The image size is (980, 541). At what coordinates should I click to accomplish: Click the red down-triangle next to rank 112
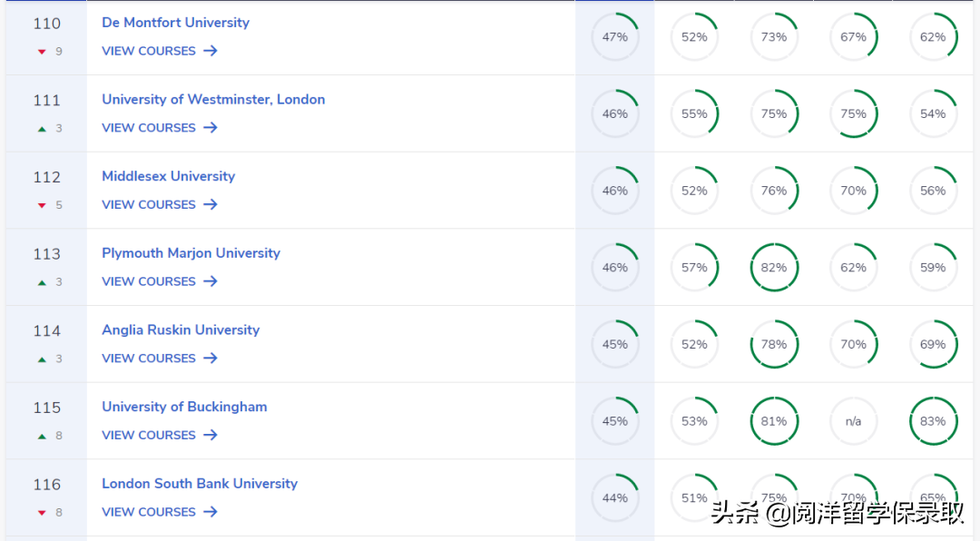tap(42, 205)
